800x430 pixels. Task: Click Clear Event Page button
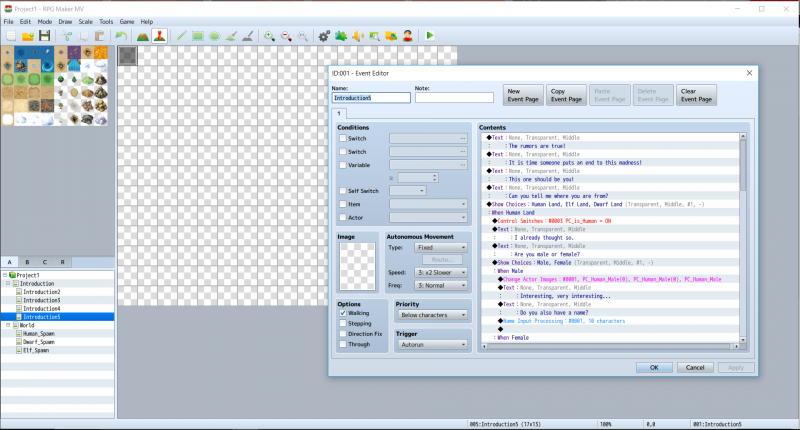pyautogui.click(x=696, y=95)
